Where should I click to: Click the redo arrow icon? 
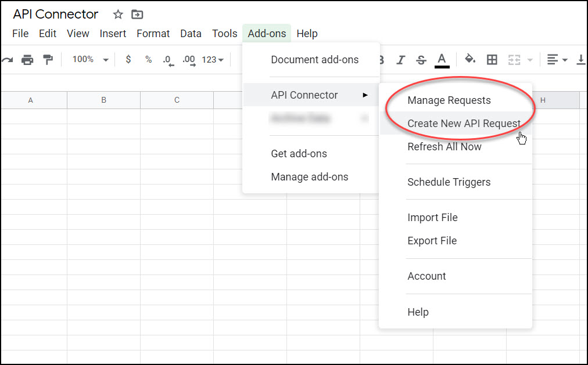tap(8, 60)
